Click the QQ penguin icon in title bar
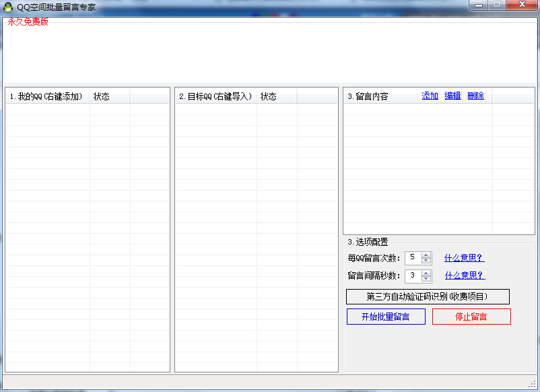 pyautogui.click(x=7, y=7)
